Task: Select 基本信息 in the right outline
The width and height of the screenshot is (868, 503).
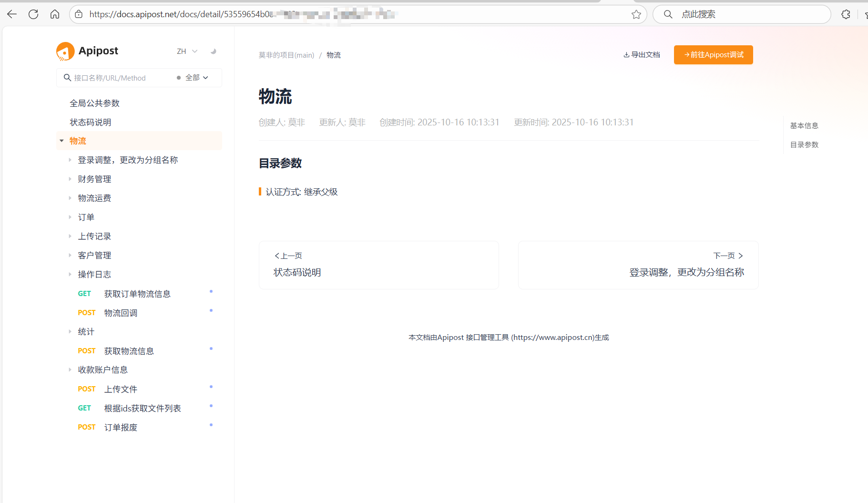Action: [x=804, y=125]
